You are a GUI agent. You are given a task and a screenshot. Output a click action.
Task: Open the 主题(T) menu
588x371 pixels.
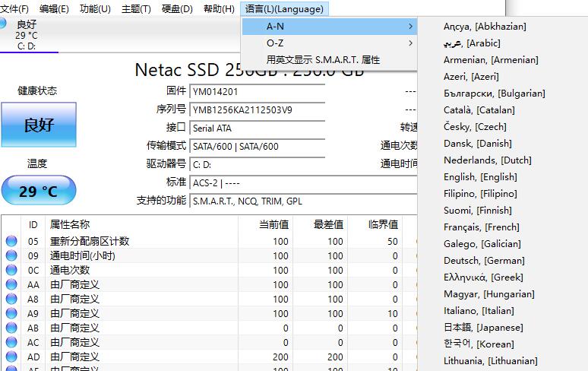coord(136,8)
